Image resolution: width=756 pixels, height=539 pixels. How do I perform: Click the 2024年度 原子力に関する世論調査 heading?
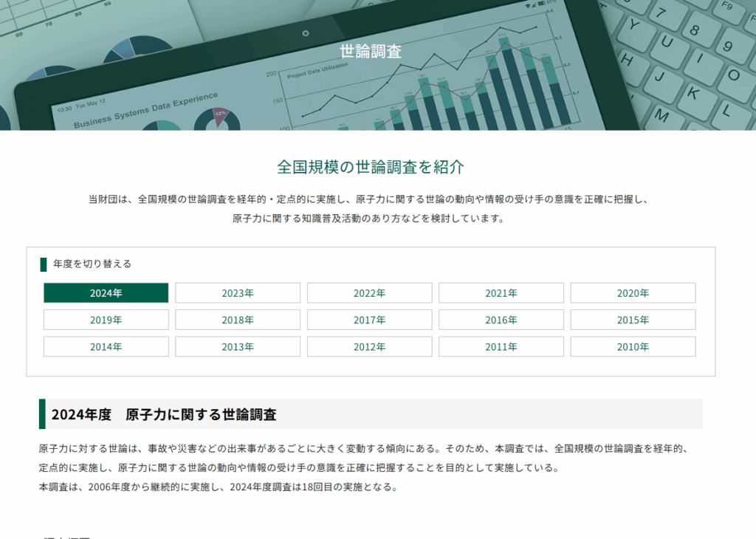click(164, 414)
